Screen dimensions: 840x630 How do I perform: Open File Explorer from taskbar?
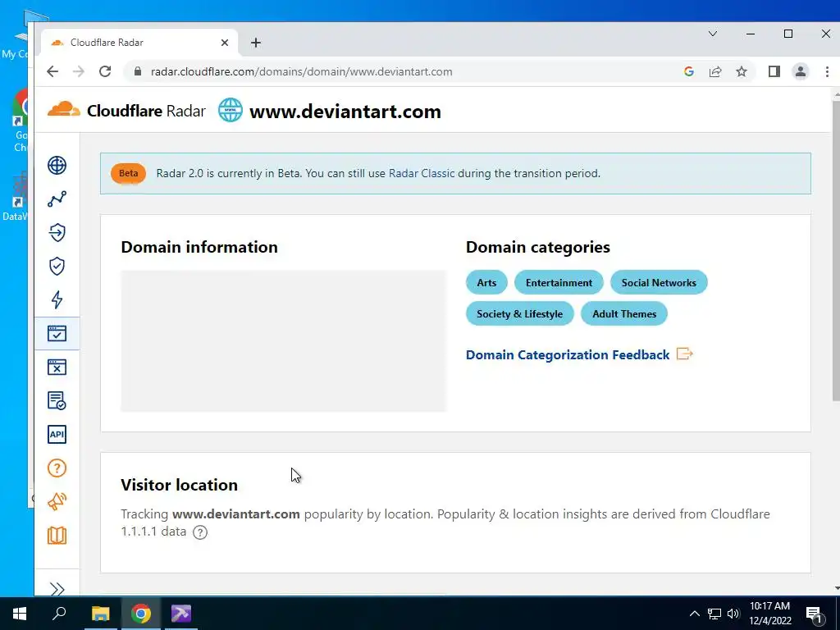pyautogui.click(x=100, y=614)
